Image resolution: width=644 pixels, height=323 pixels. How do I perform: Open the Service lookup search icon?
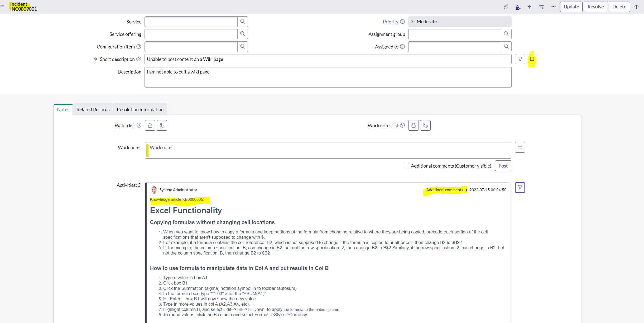click(243, 22)
